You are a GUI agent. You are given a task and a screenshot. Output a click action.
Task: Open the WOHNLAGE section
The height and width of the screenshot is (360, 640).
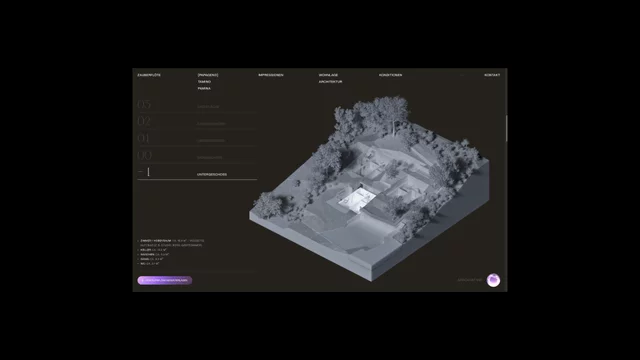pyautogui.click(x=328, y=75)
